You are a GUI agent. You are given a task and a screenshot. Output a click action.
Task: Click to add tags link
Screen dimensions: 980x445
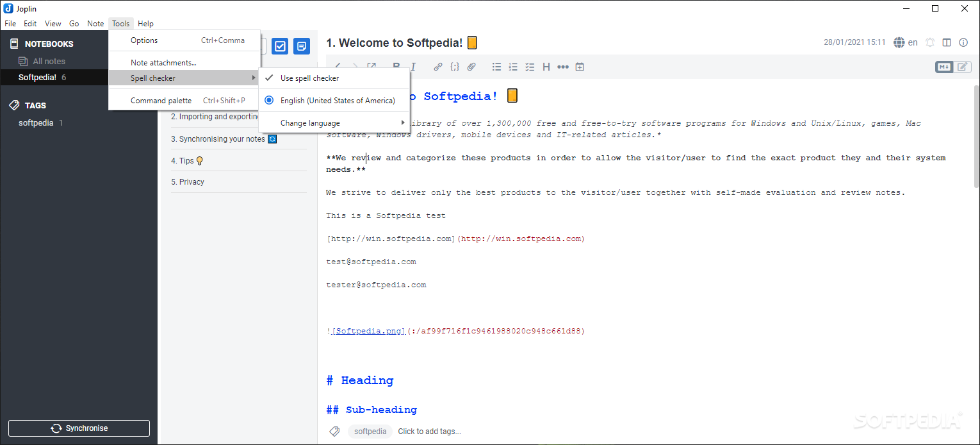pos(429,432)
